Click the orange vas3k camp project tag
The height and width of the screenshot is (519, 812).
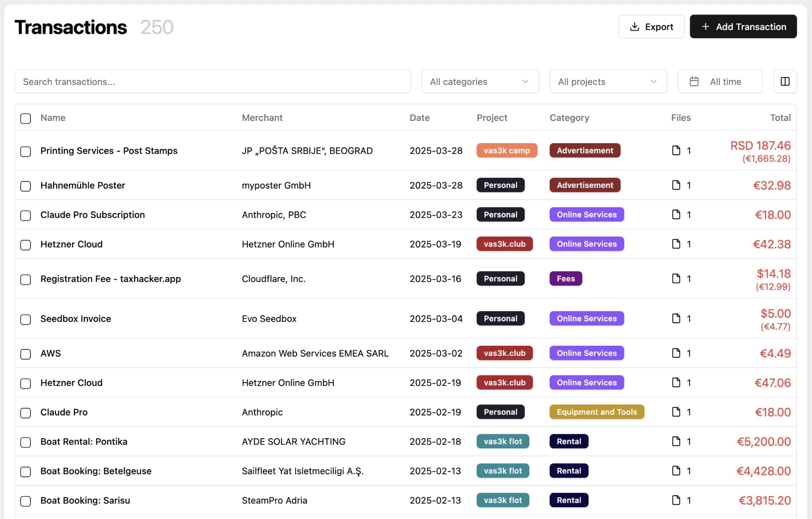click(506, 151)
